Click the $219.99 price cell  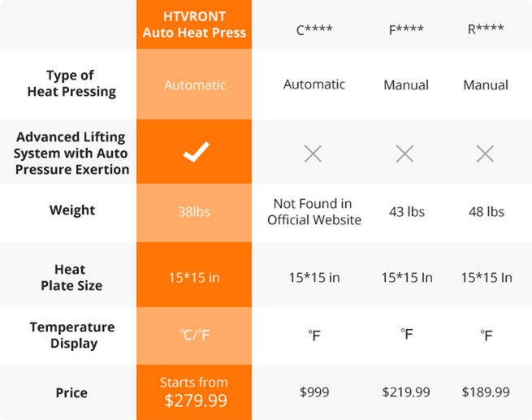point(405,392)
